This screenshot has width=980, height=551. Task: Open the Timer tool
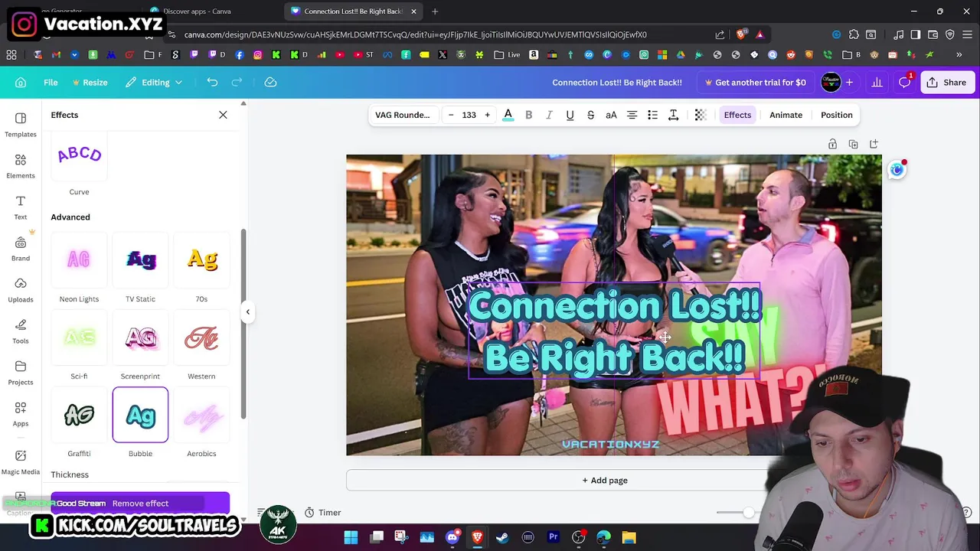pyautogui.click(x=322, y=512)
